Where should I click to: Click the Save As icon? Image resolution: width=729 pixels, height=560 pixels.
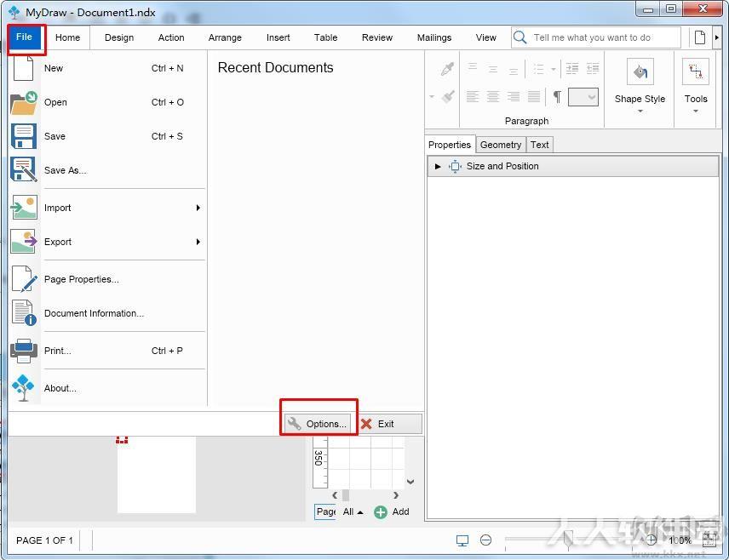click(x=23, y=170)
